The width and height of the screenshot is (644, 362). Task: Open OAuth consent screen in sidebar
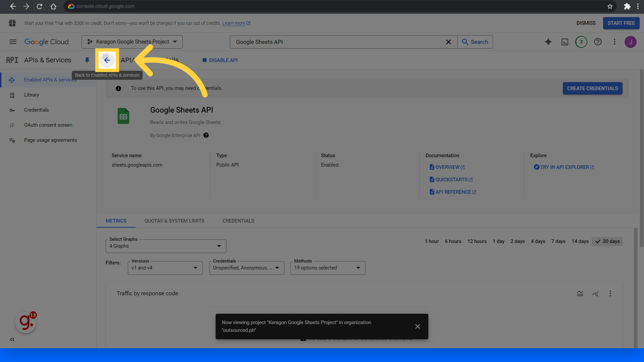pyautogui.click(x=49, y=125)
